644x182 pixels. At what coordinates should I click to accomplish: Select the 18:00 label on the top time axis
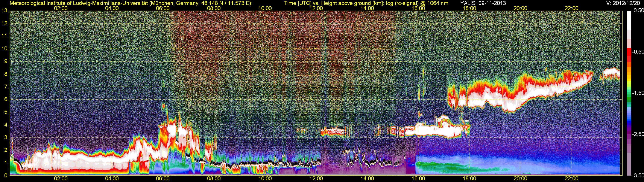[x=469, y=8]
